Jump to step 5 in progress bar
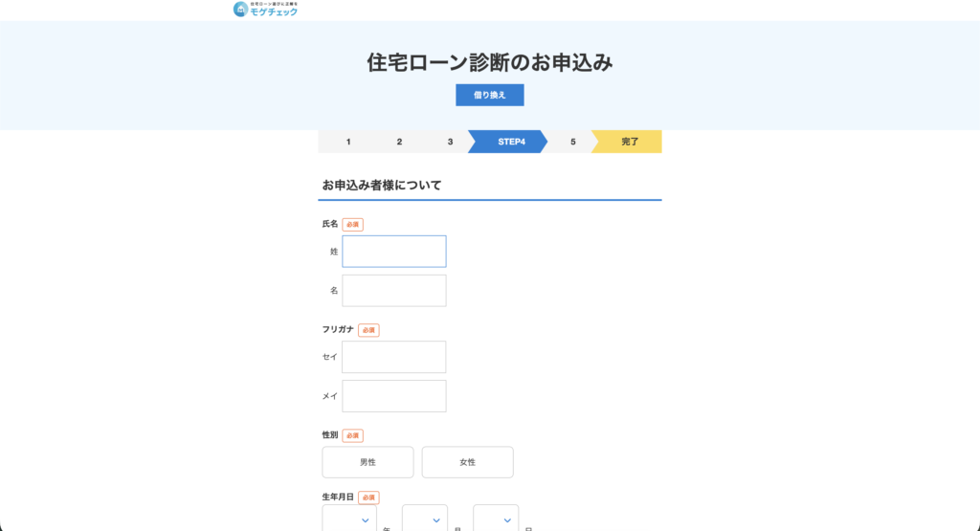The width and height of the screenshot is (980, 531). tap(573, 142)
